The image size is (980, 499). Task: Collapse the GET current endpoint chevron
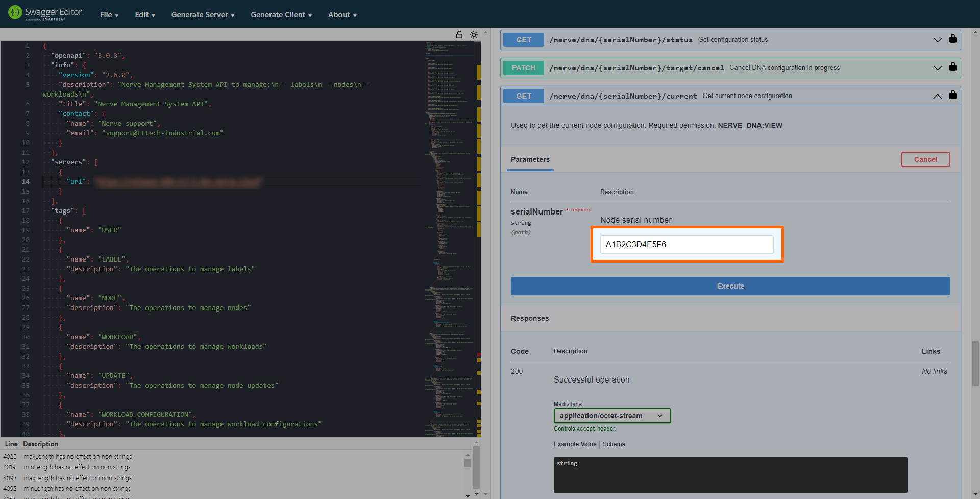tap(937, 96)
